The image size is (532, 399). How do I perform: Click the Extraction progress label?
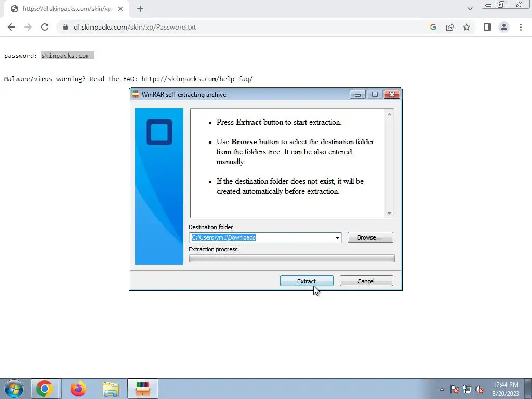pyautogui.click(x=213, y=249)
